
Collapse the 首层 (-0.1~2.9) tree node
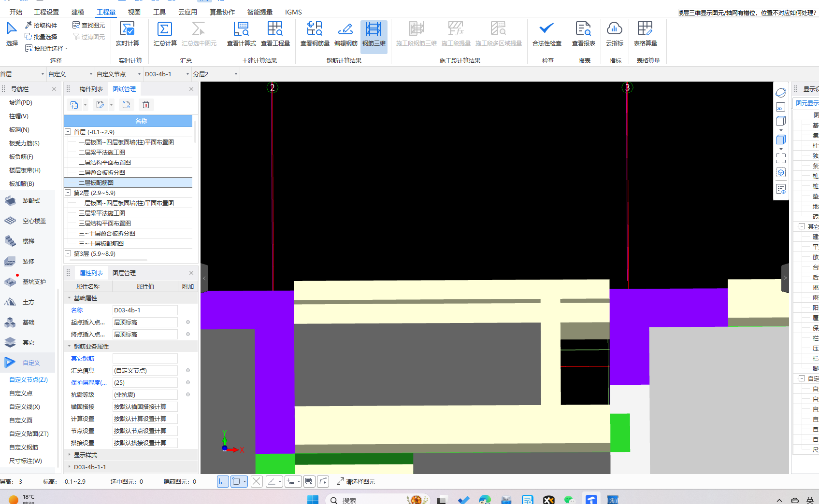coord(68,132)
